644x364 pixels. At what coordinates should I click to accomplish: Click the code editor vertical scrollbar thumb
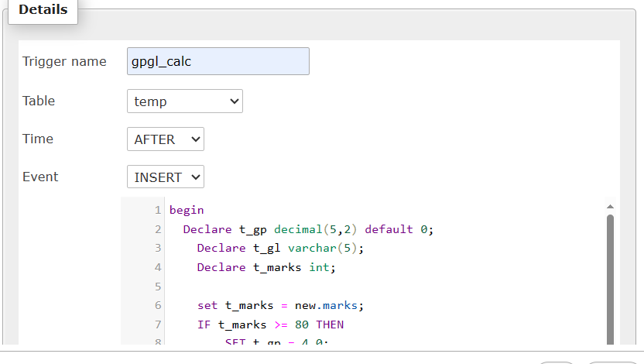tap(610, 279)
